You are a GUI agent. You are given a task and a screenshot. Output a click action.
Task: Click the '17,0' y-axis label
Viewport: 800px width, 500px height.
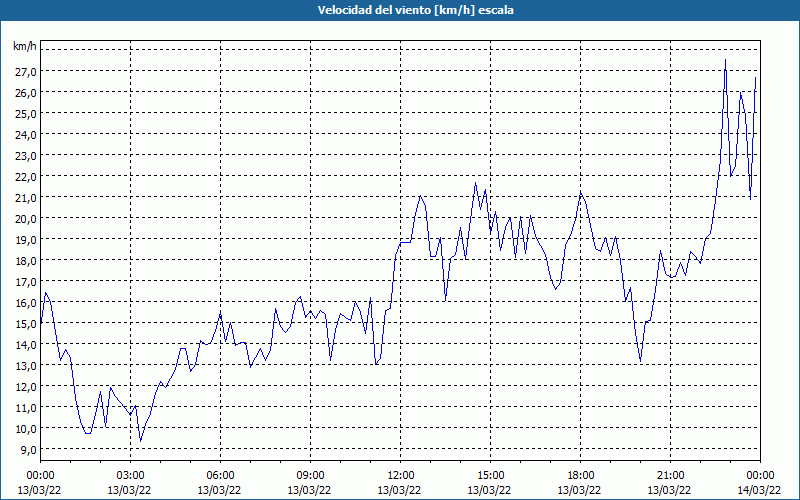coord(26,282)
